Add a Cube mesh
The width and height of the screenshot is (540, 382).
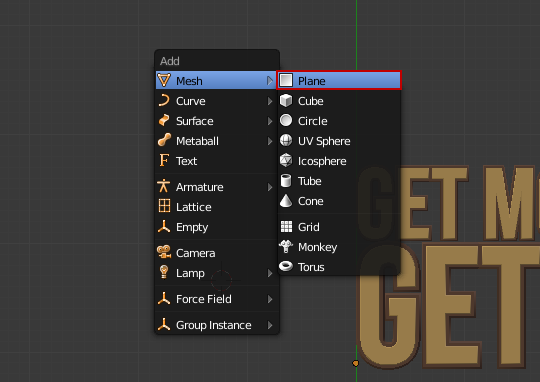pos(339,101)
